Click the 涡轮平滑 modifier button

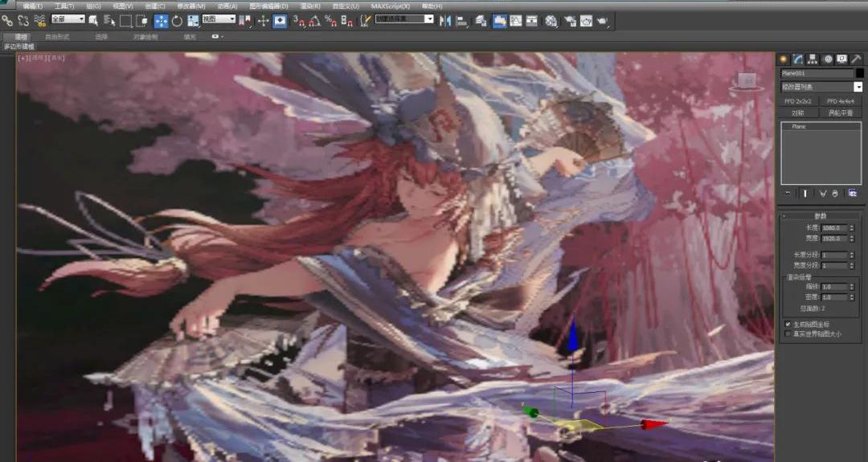pos(841,112)
